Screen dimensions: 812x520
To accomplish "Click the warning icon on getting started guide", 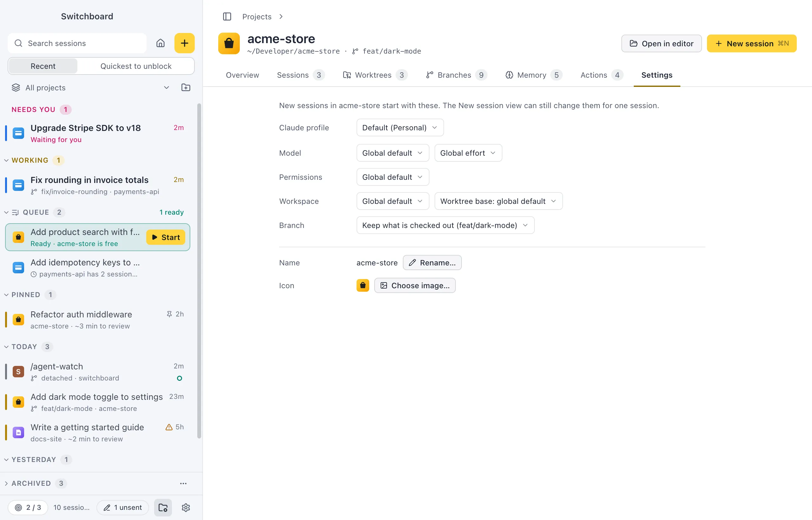I will pyautogui.click(x=169, y=427).
